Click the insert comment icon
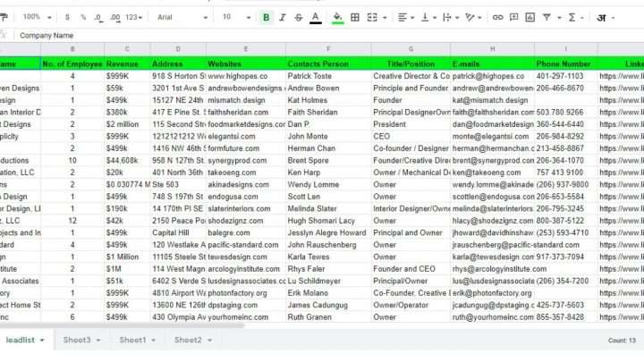Viewport: 644px width, 362px height. [514, 17]
